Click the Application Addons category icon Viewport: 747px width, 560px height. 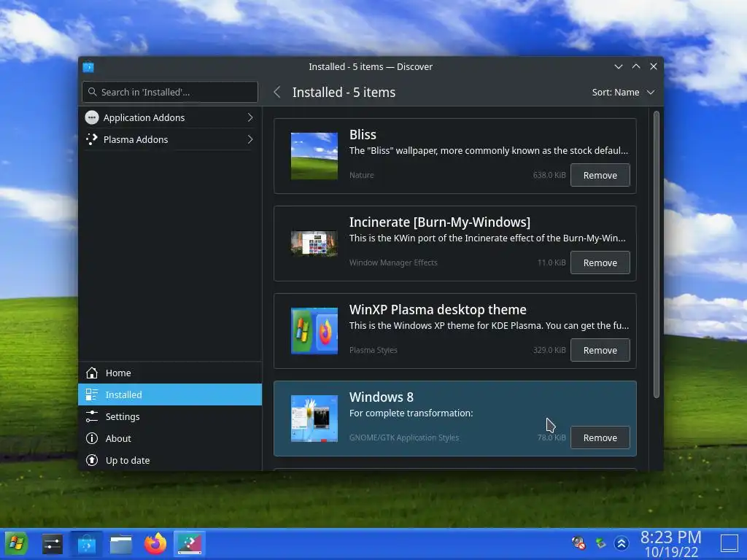(92, 117)
